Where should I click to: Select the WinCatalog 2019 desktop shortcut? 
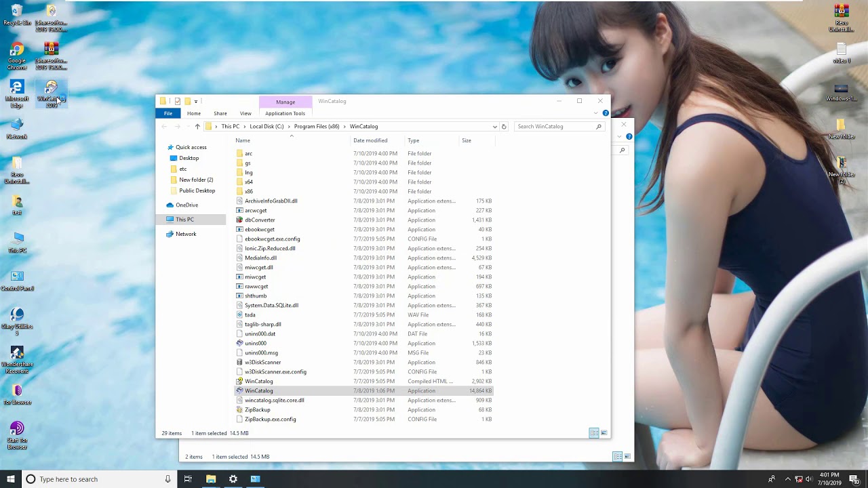pos(51,94)
